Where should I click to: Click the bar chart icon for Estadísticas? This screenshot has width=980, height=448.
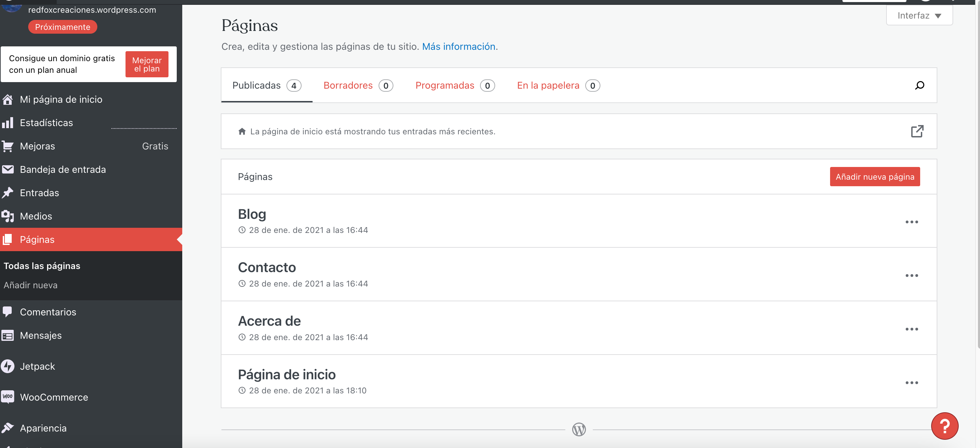pyautogui.click(x=8, y=123)
